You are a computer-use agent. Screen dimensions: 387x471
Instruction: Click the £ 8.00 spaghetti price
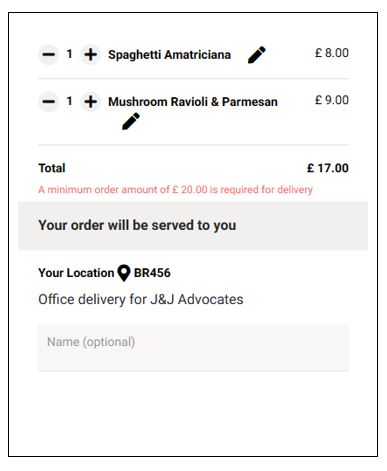tap(332, 53)
